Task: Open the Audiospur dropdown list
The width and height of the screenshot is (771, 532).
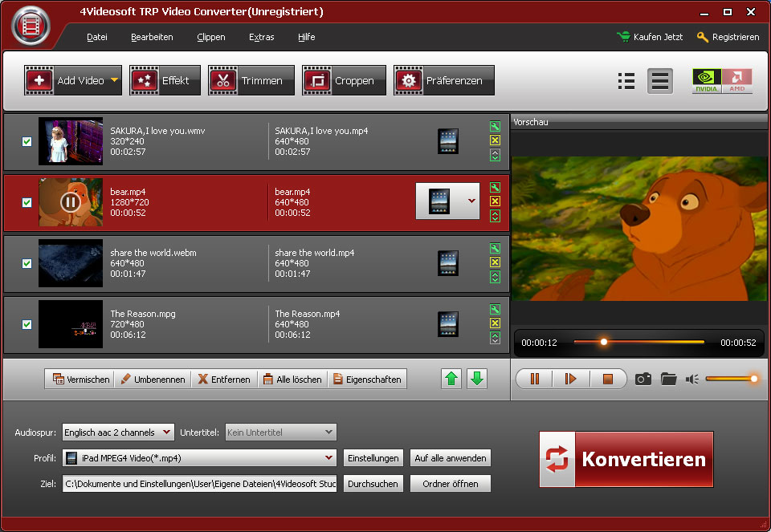Action: click(x=166, y=433)
